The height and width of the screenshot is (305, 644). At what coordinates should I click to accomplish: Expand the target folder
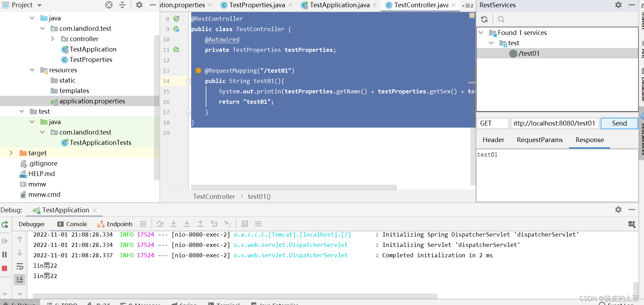click(x=11, y=153)
